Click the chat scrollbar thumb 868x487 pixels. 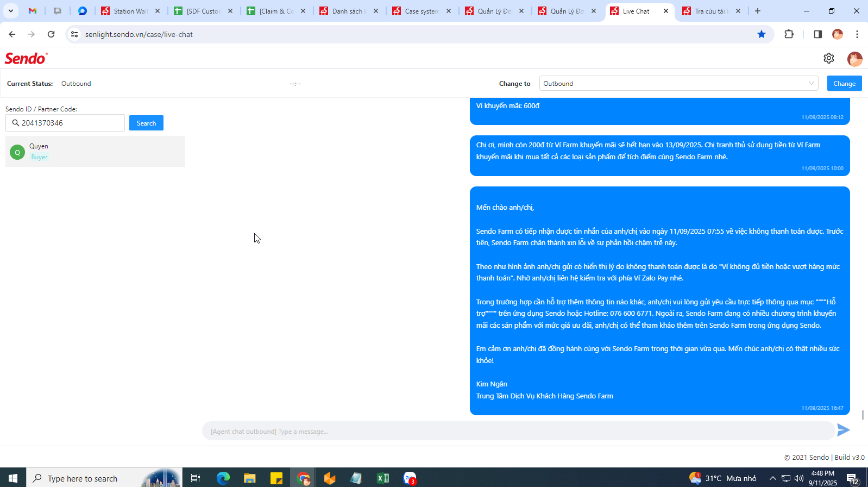pyautogui.click(x=863, y=415)
